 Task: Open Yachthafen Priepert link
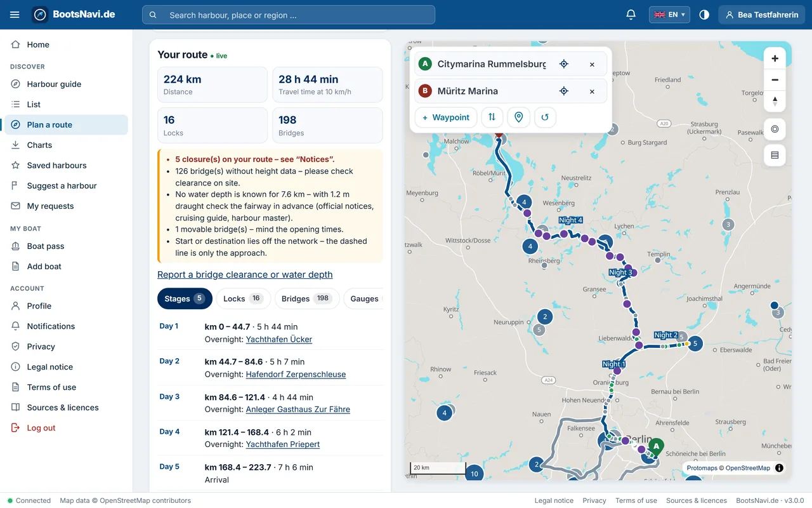click(283, 444)
